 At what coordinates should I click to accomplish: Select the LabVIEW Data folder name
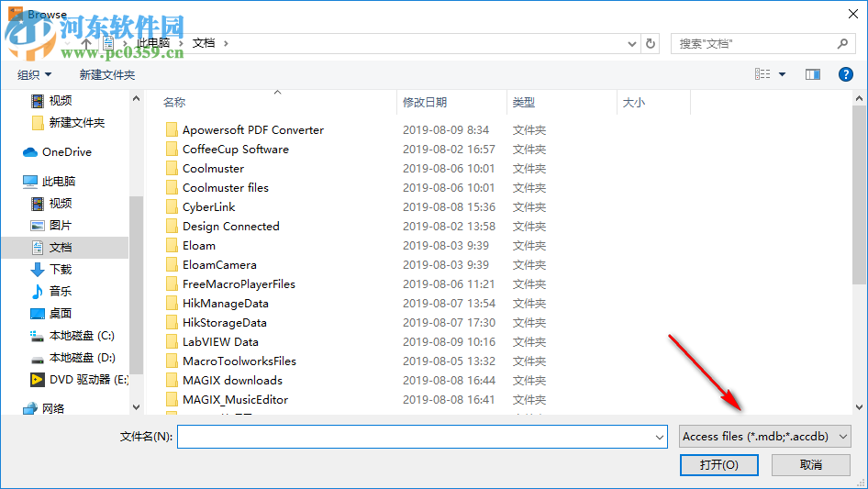point(220,342)
